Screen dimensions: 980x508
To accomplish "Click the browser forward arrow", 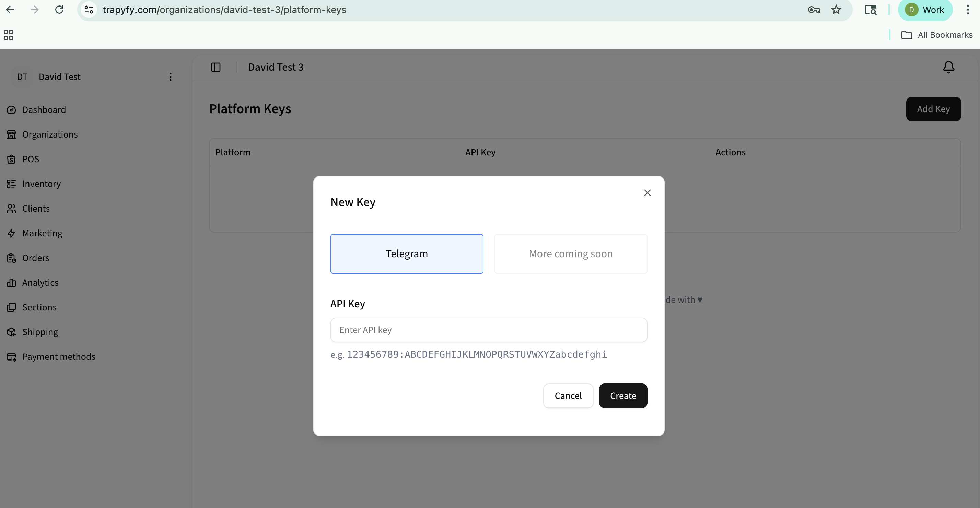I will [35, 10].
